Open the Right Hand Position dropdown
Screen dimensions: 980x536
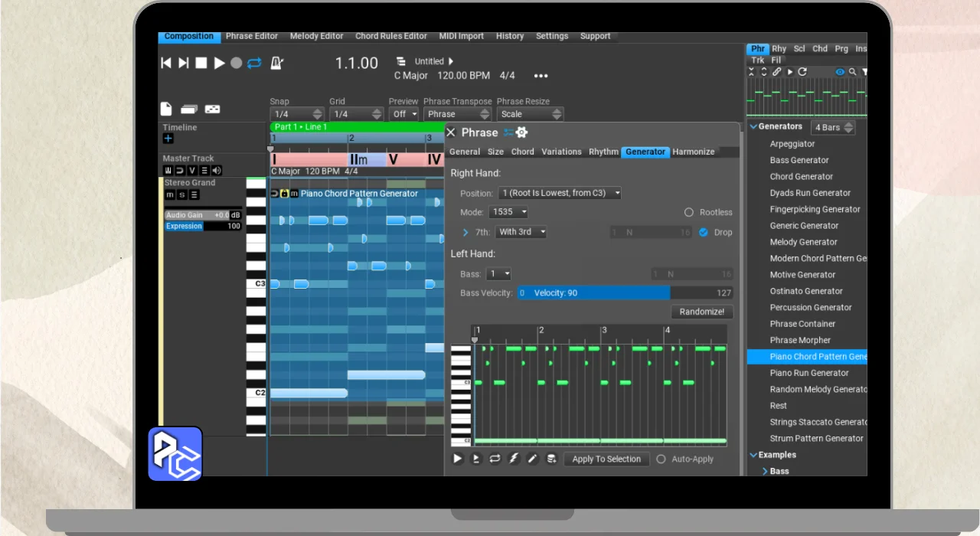tap(560, 193)
